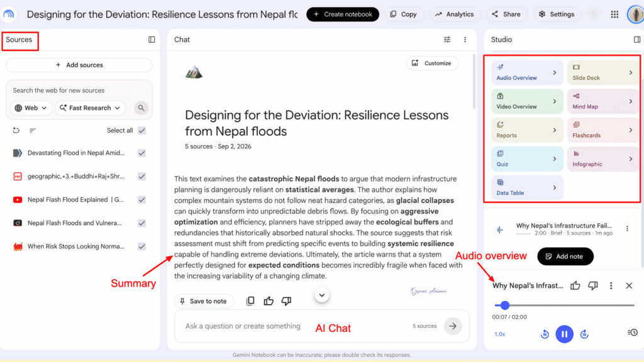Screen dimensions: 644x362
Task: Thumbs down the summary response
Action: [286, 301]
